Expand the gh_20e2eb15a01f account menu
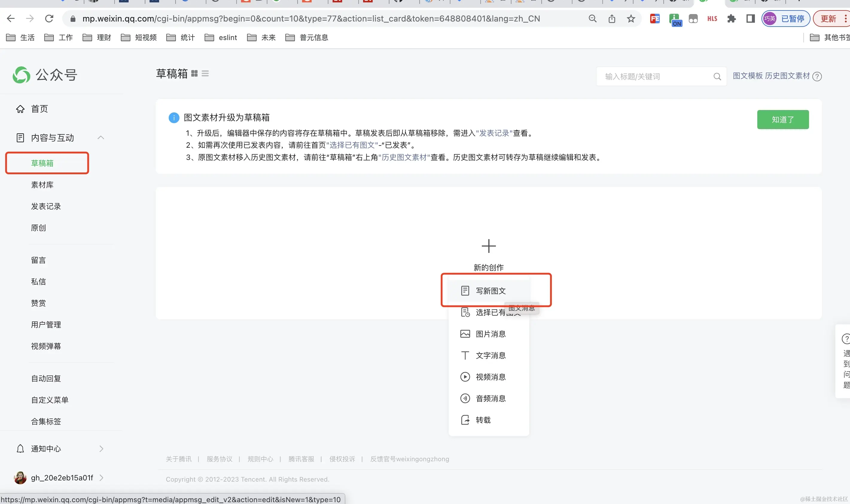This screenshot has height=504, width=850. (x=101, y=477)
